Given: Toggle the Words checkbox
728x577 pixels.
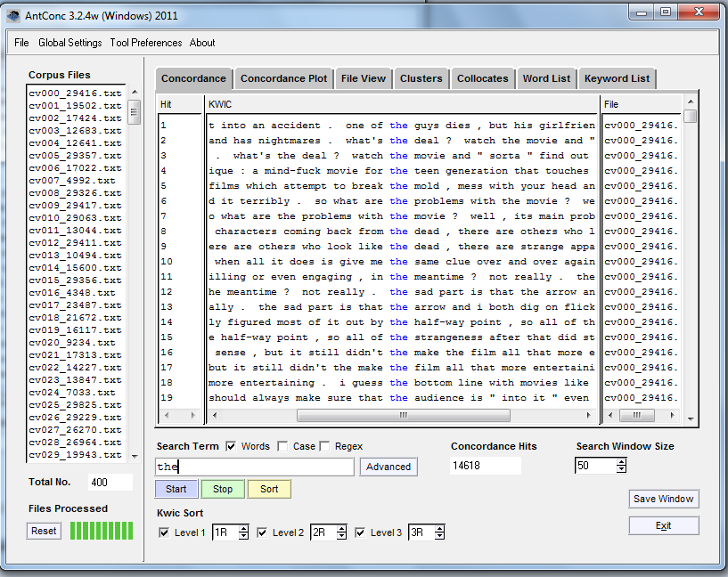Looking at the screenshot, I should 231,446.
